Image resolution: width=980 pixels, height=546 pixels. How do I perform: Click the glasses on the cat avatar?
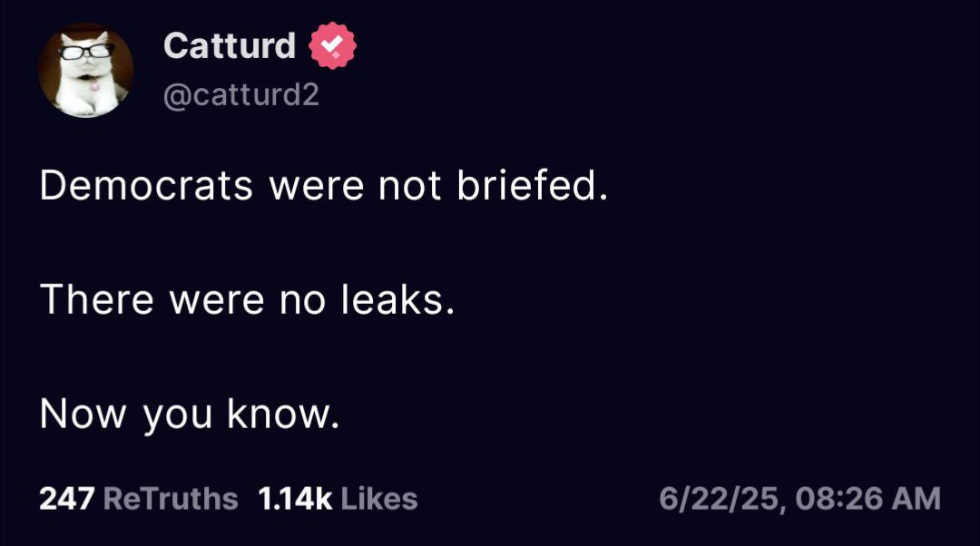click(x=86, y=51)
